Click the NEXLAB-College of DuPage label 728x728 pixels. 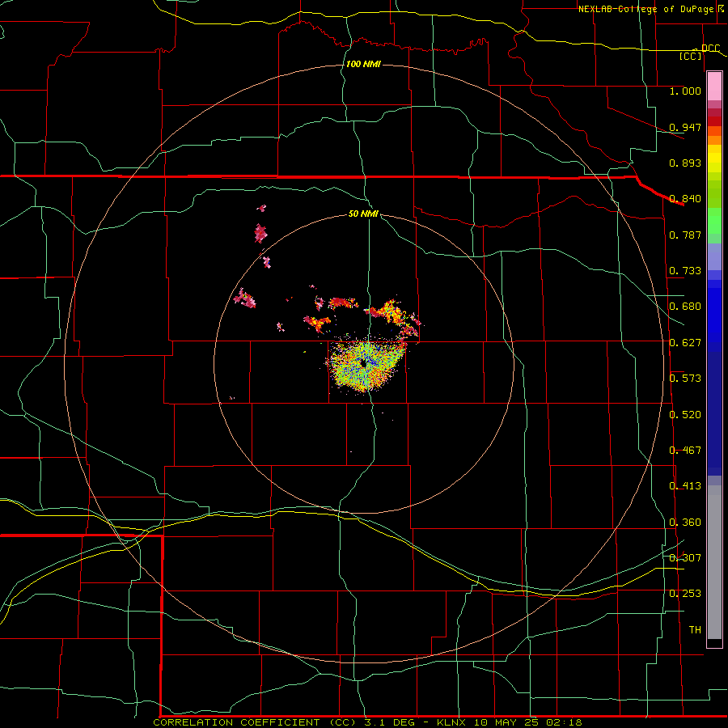(646, 9)
